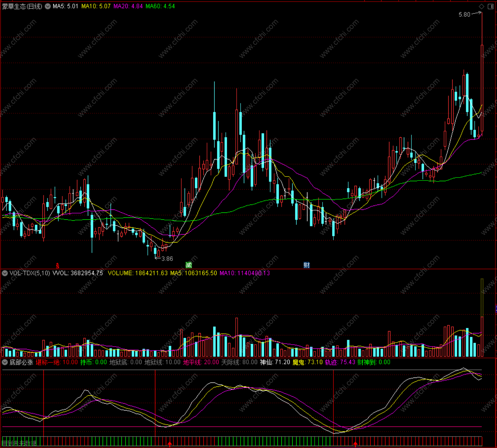Click the second red up-arrow signal
Image resolution: width=497 pixels, height=448 pixels.
(x=355, y=444)
